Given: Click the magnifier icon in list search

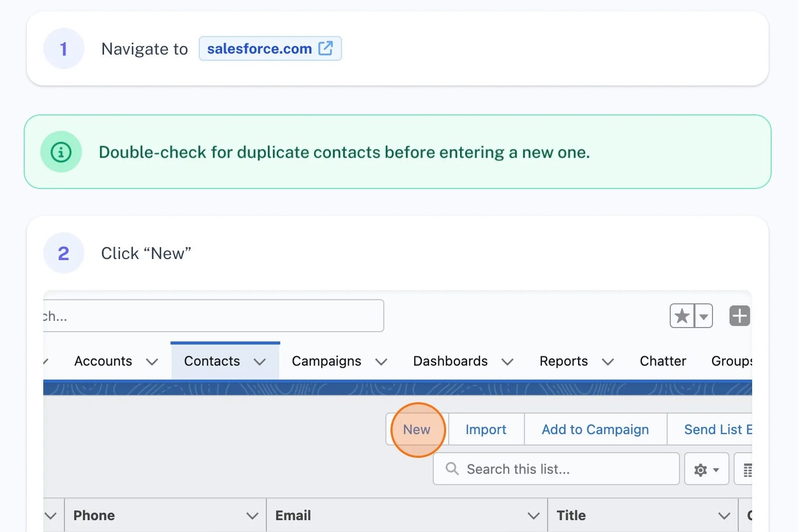Looking at the screenshot, I should coord(452,469).
